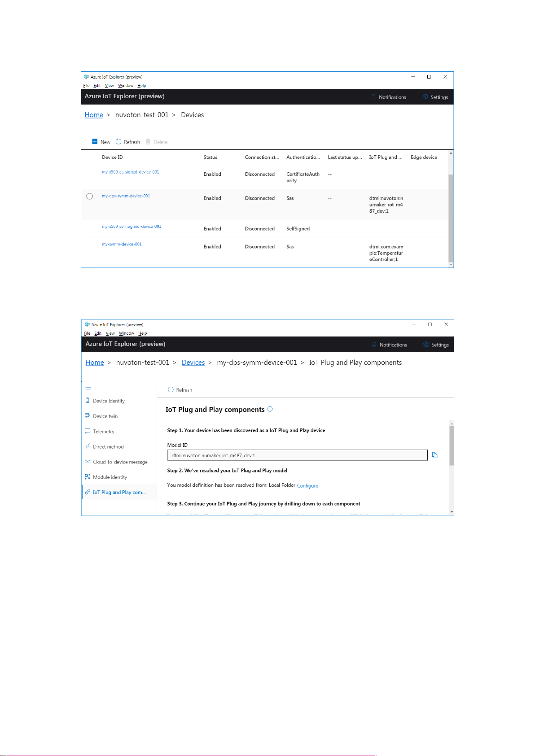Viewport: 535px width, 756px height.
Task: Open my-symm-device-001 device link
Action: 122,244
